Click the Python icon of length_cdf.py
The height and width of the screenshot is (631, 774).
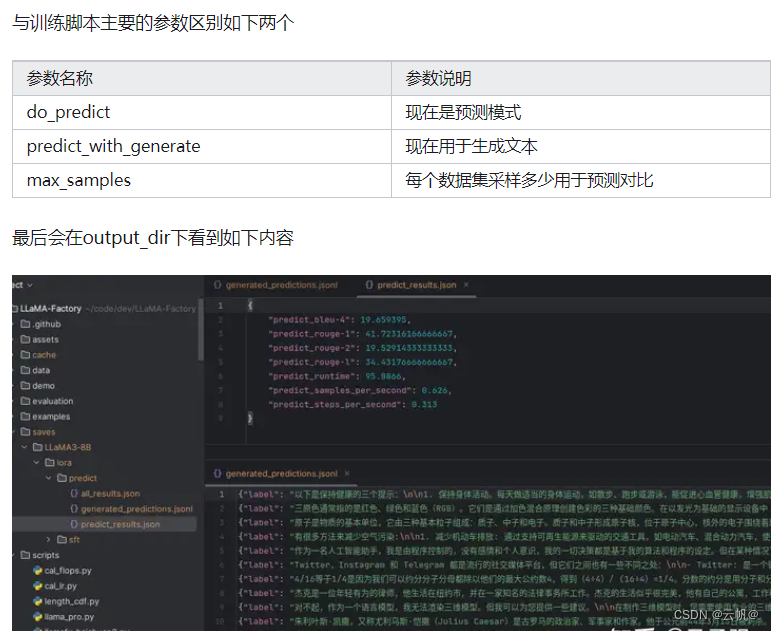coord(38,601)
